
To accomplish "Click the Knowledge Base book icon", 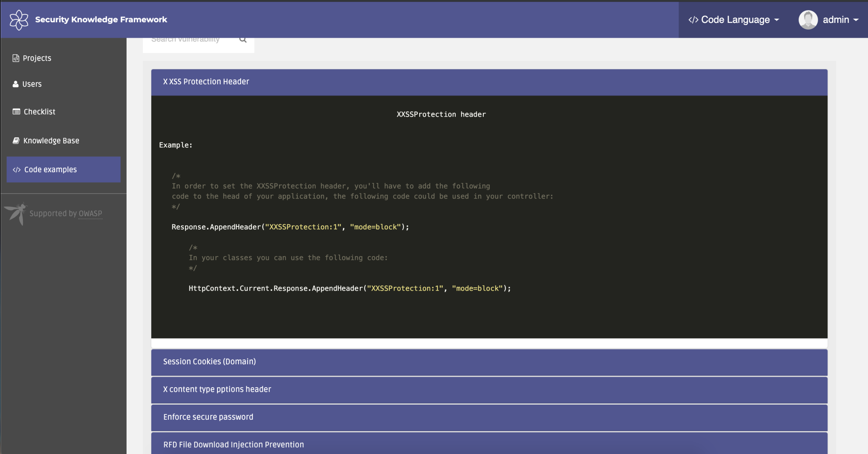I will [x=16, y=141].
